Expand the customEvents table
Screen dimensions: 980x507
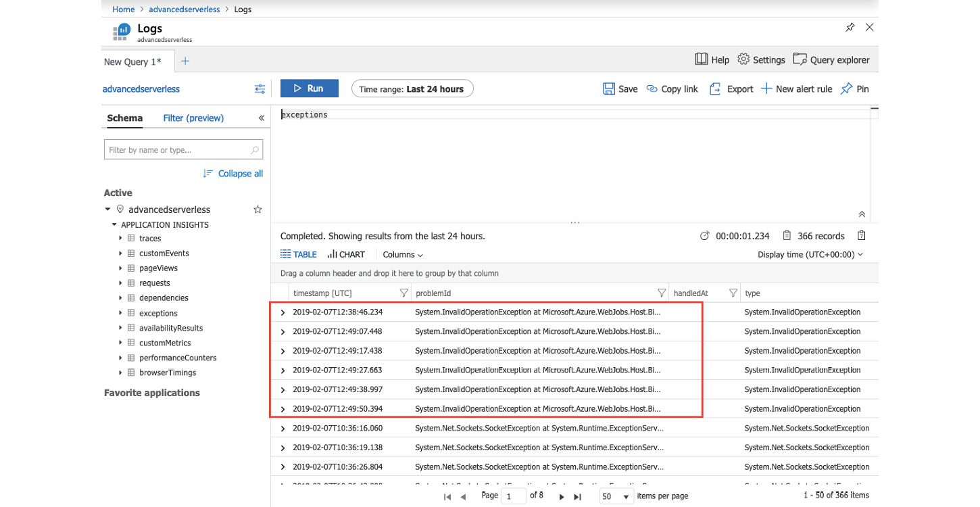pos(121,253)
